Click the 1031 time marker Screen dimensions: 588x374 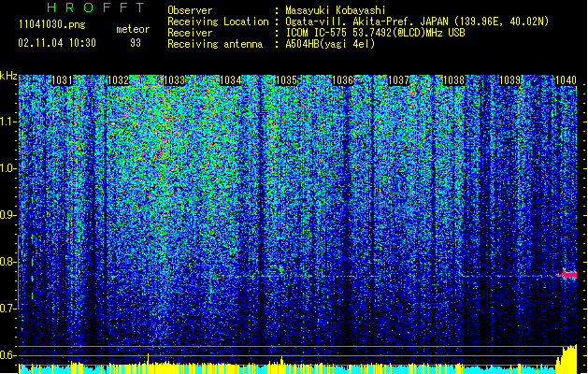[62, 80]
